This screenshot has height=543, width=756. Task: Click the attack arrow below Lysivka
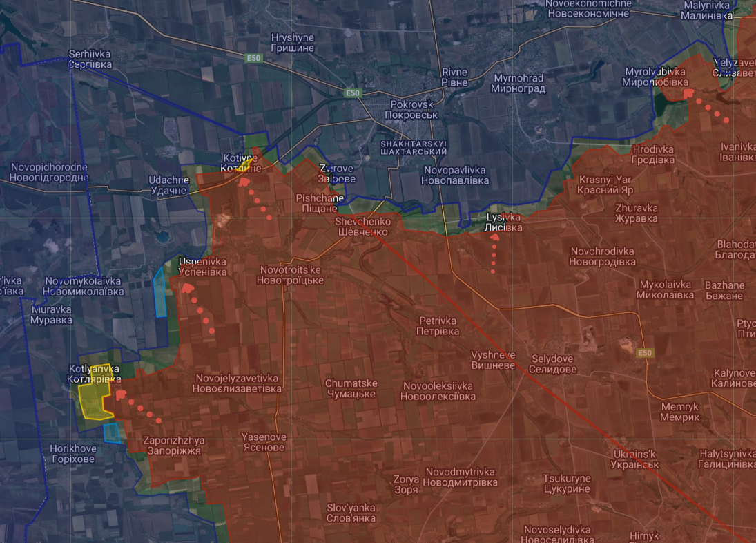pyautogui.click(x=494, y=254)
